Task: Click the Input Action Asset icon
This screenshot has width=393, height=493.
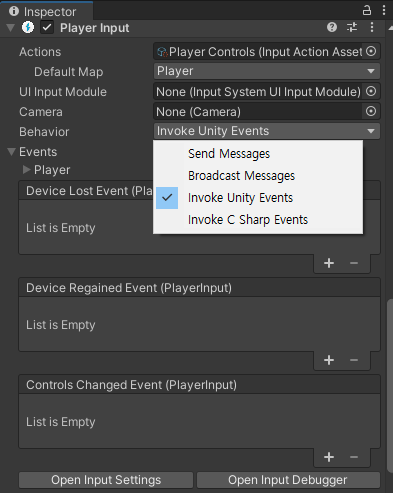Action: (162, 52)
